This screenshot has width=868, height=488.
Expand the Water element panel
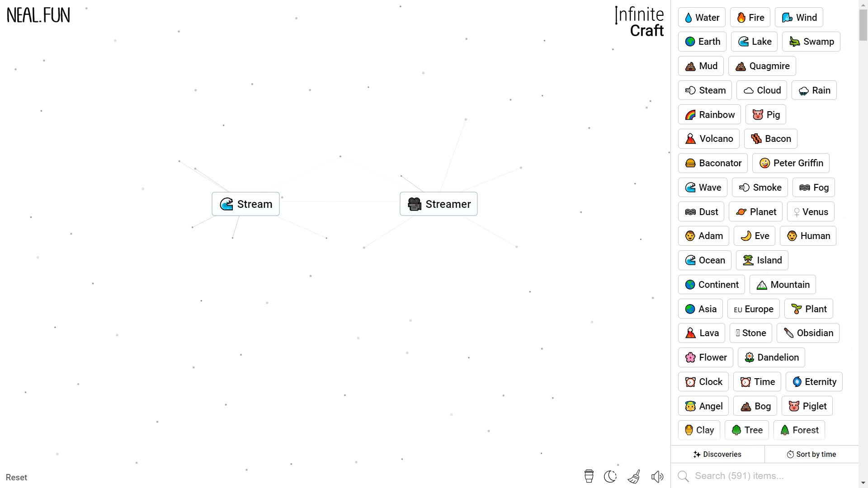[x=702, y=17]
